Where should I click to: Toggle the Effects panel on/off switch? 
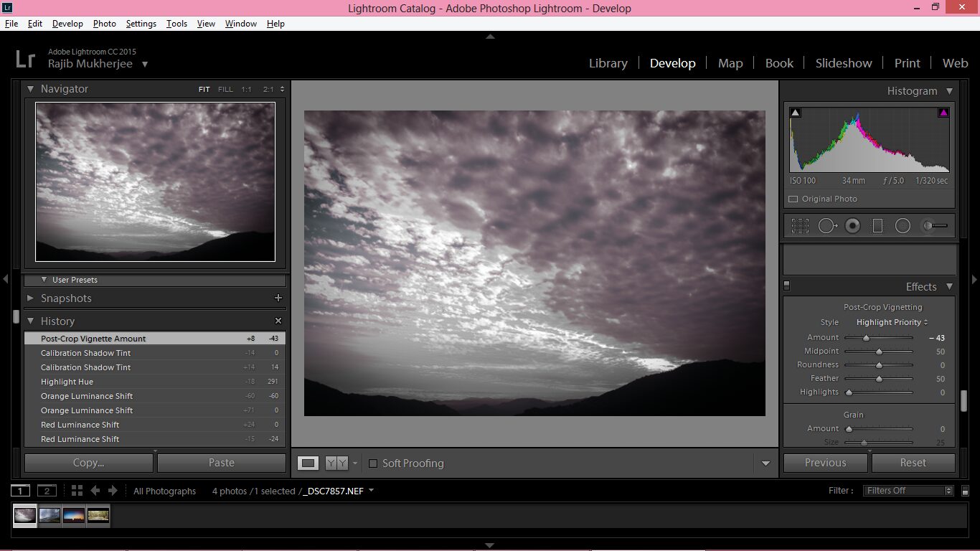pos(786,286)
